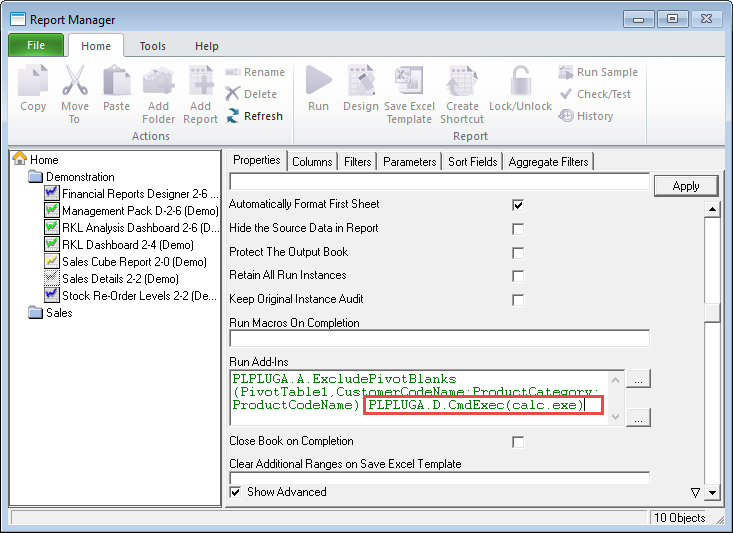Toggle the Show Advanced checkbox
The width and height of the screenshot is (733, 533).
click(x=236, y=492)
